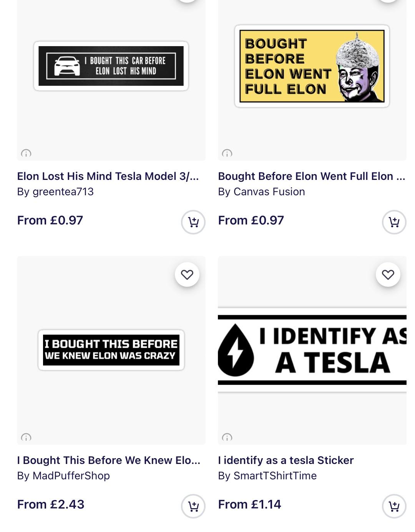Show info for Elon Lost His Mind sticker
Screen dimensions: 415x532
coord(26,153)
